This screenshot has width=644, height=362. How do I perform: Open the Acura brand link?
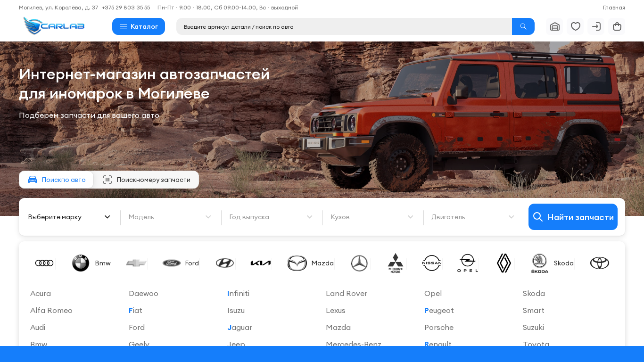coord(41,293)
